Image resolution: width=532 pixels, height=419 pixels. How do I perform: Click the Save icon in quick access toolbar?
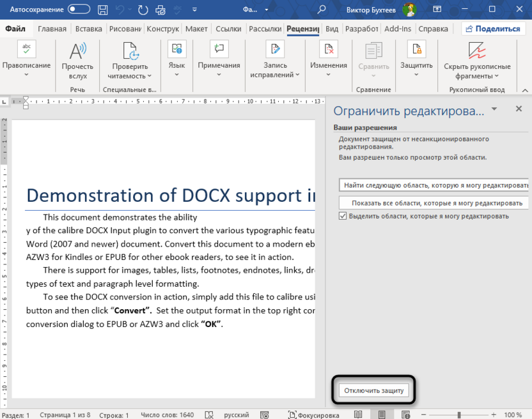pyautogui.click(x=102, y=9)
